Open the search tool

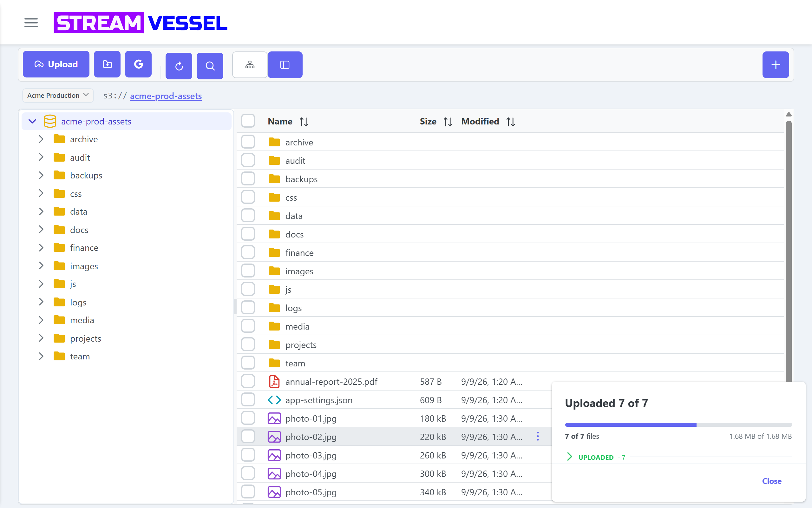210,66
